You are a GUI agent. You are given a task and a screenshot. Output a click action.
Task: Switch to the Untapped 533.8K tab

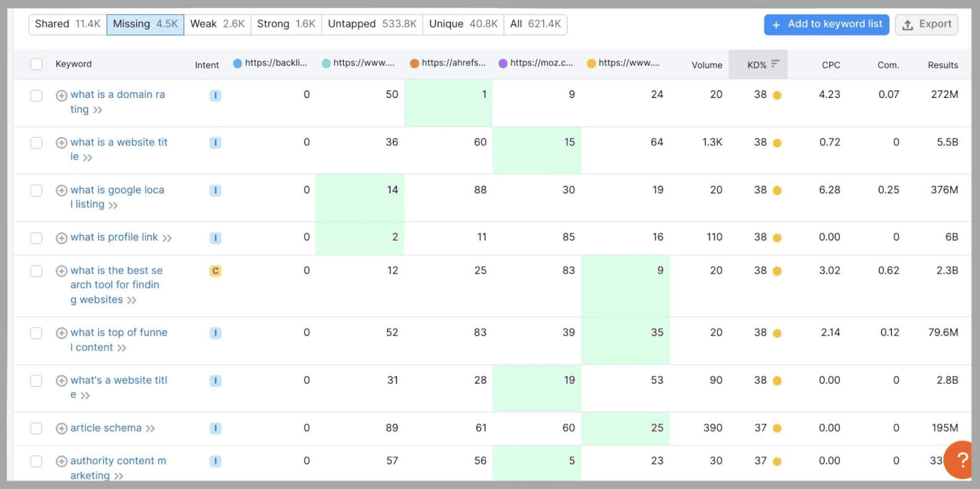tap(372, 24)
